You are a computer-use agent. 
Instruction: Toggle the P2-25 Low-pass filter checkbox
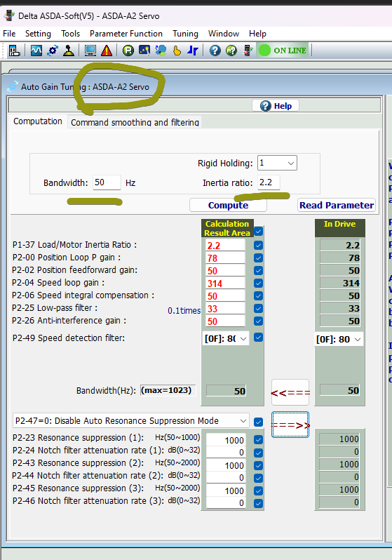click(x=259, y=309)
